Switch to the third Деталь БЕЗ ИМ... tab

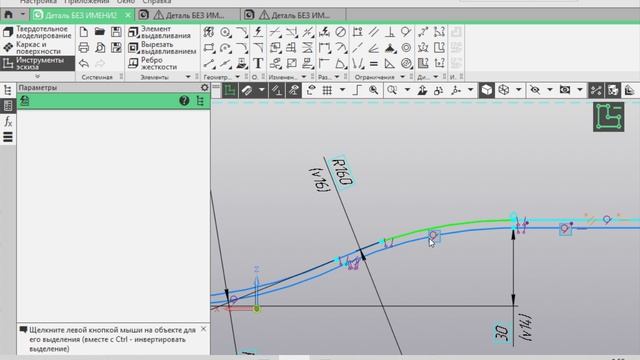pyautogui.click(x=293, y=15)
